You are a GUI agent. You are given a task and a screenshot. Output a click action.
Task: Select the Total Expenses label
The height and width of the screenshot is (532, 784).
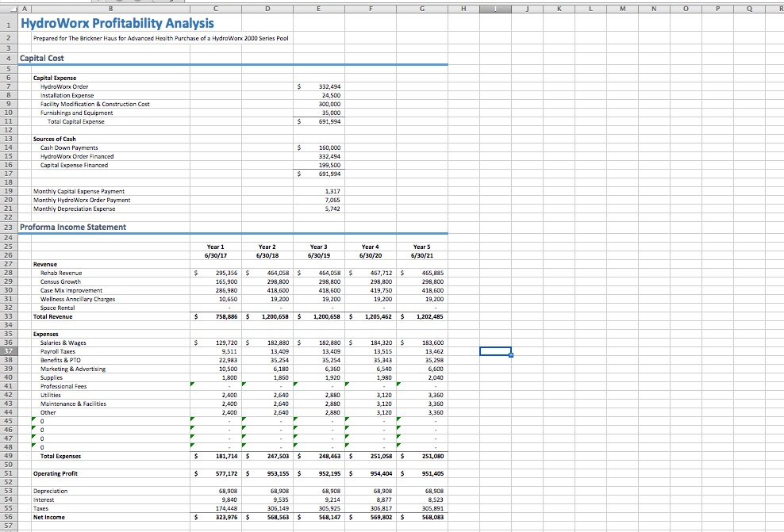pos(60,456)
